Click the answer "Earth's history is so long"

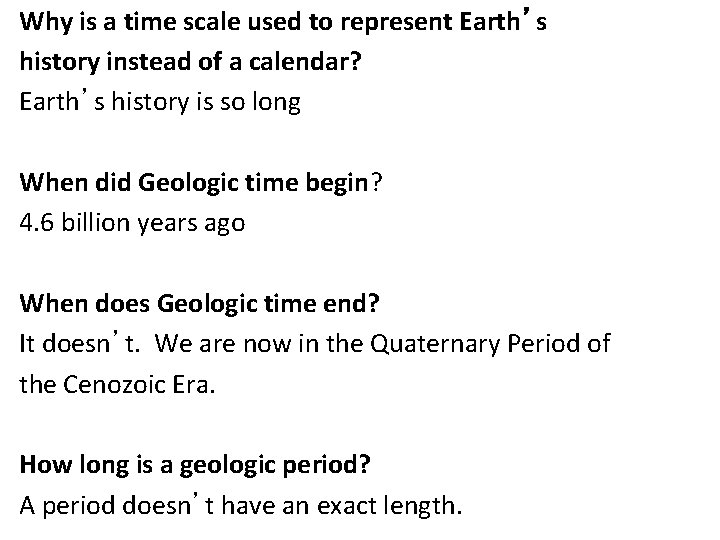click(x=160, y=103)
